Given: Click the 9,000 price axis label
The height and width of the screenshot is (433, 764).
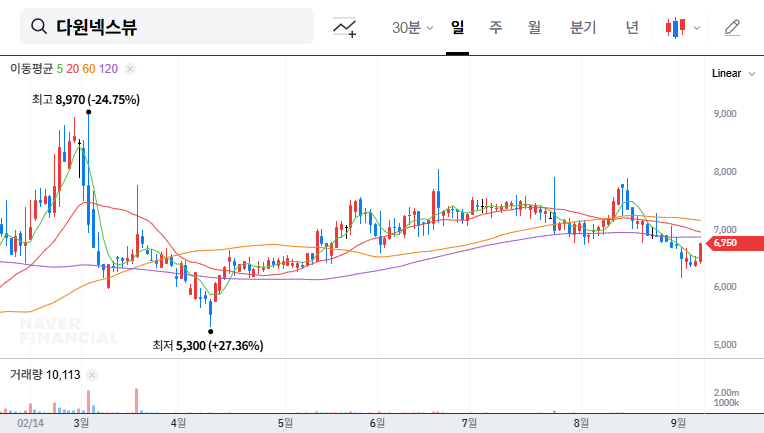Looking at the screenshot, I should point(725,114).
